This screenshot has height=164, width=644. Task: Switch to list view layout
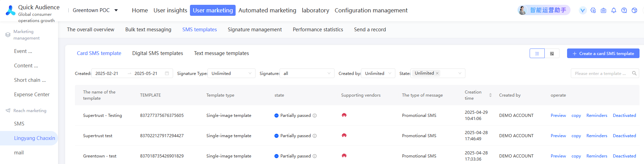coord(537,53)
